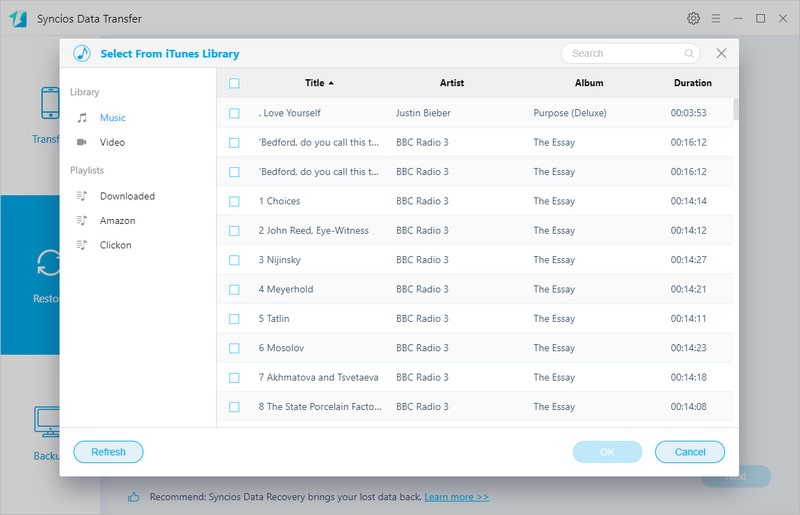Toggle the select-all checkbox in header
The width and height of the screenshot is (800, 515).
coord(234,83)
